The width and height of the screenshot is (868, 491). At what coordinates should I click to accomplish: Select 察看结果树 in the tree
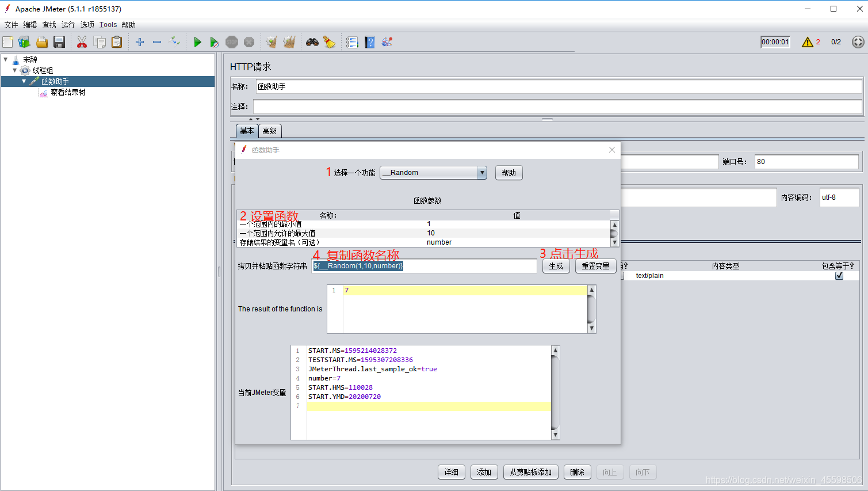[68, 92]
